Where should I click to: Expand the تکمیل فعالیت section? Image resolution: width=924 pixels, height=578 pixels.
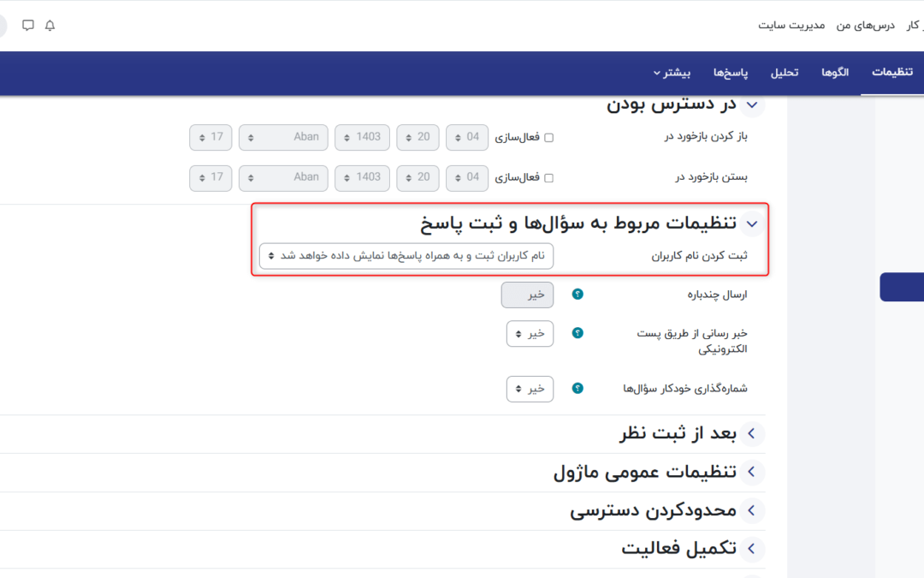click(752, 549)
